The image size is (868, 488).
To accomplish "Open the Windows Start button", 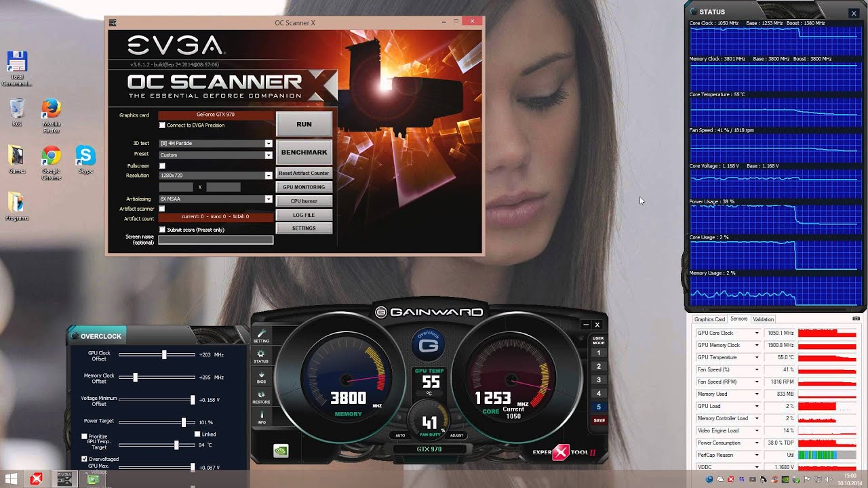I will click(x=12, y=479).
